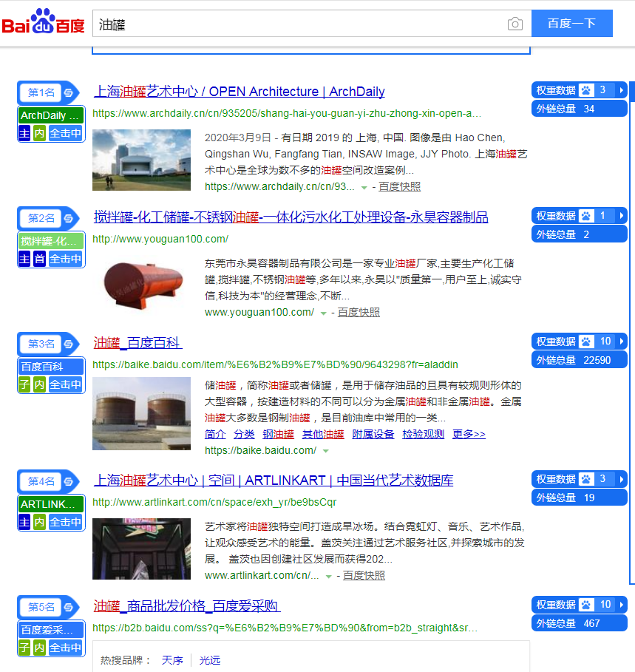Click the swirl icon beside 第5名
This screenshot has height=672, width=635.
point(69,607)
